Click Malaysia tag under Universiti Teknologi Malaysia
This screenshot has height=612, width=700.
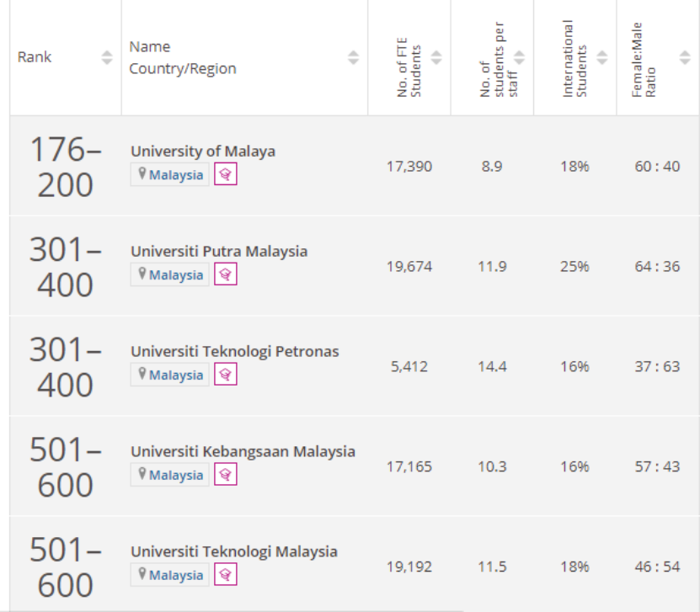pyautogui.click(x=169, y=574)
